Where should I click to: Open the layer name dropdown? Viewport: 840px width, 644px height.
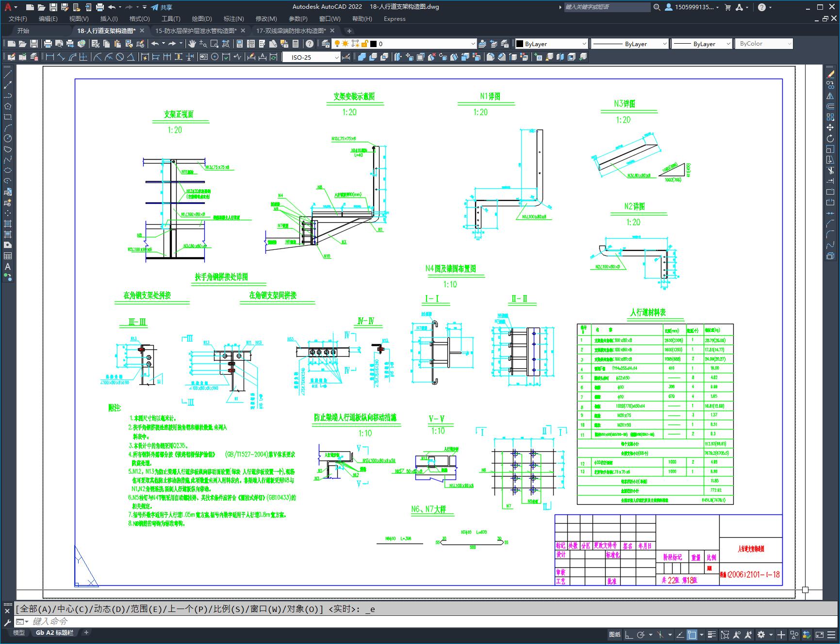[404, 44]
